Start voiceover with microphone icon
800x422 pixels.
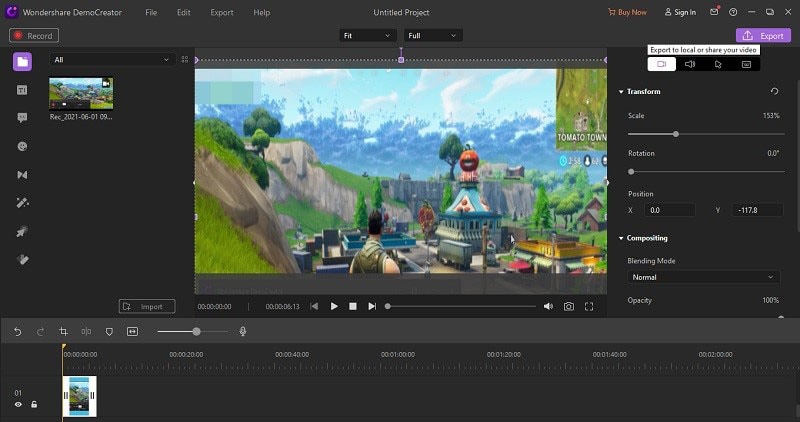point(243,332)
